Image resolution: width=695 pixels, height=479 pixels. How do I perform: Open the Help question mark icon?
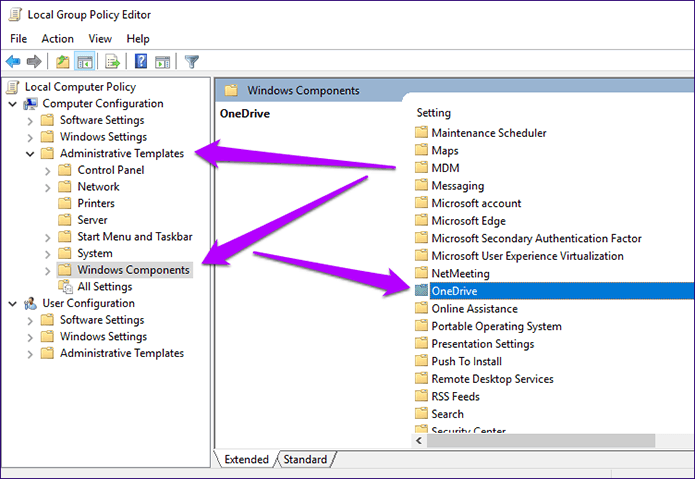coord(141,61)
